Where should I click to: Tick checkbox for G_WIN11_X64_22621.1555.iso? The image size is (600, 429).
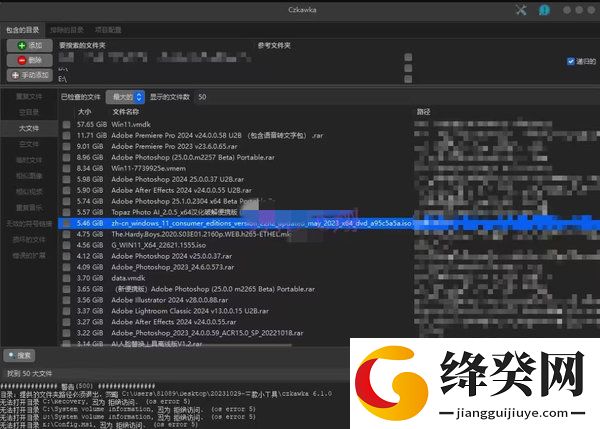tap(67, 245)
